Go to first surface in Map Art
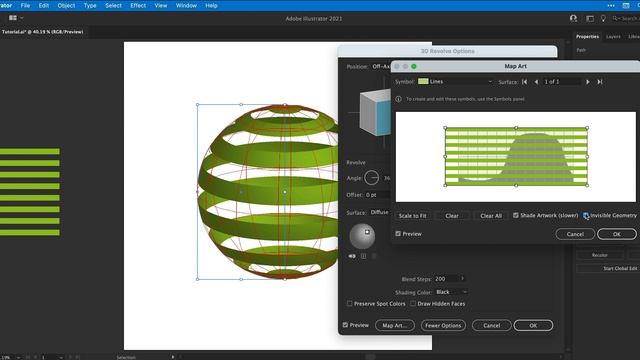Viewport: 640px width, 360px height. click(524, 82)
